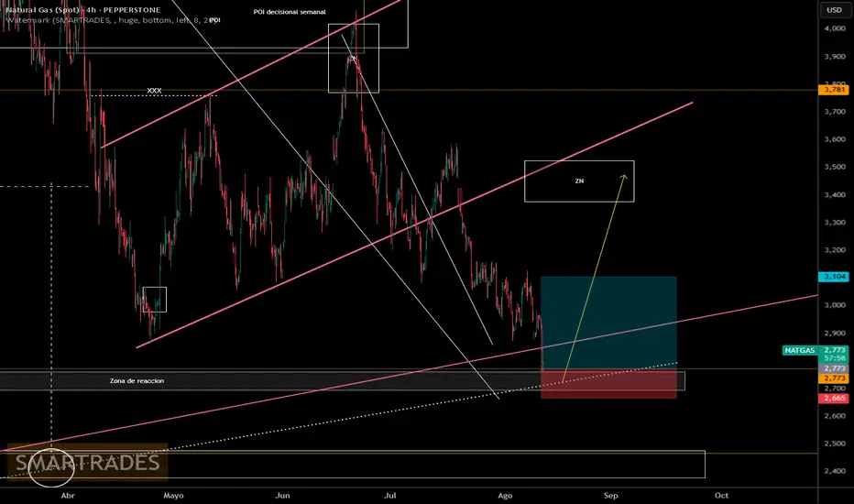This screenshot has height=504, width=854.
Task: Click the cyan 3,104 price label
Action: (x=833, y=277)
